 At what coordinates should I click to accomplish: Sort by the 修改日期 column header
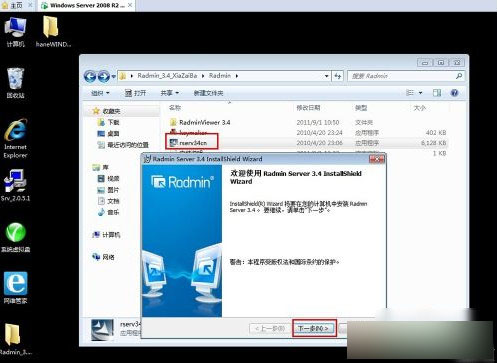tap(308, 108)
